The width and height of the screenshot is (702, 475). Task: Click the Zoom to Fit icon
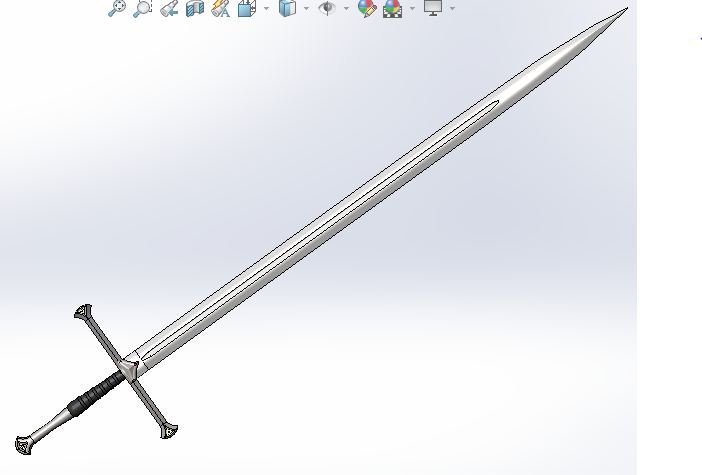pyautogui.click(x=117, y=8)
